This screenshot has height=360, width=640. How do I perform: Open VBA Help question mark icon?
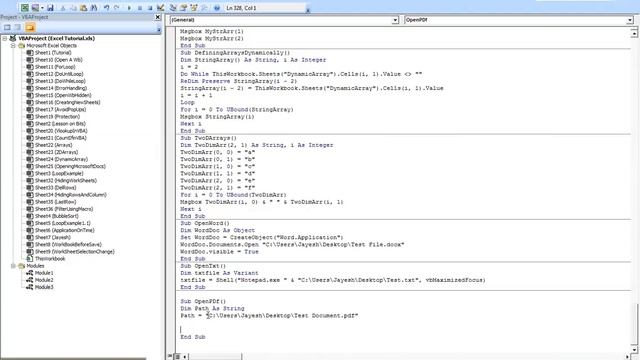click(217, 8)
